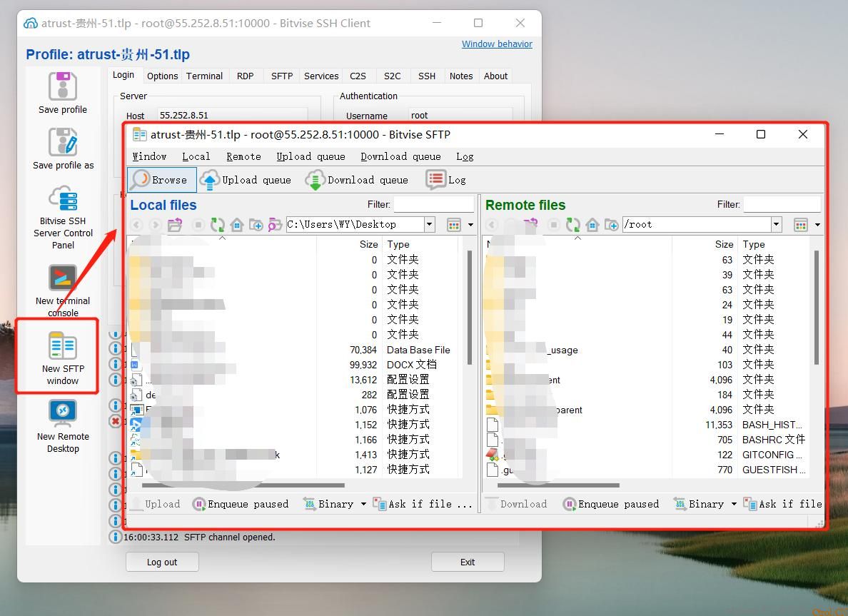848x616 pixels.
Task: Go to home folder in Remote files
Action: click(x=592, y=224)
